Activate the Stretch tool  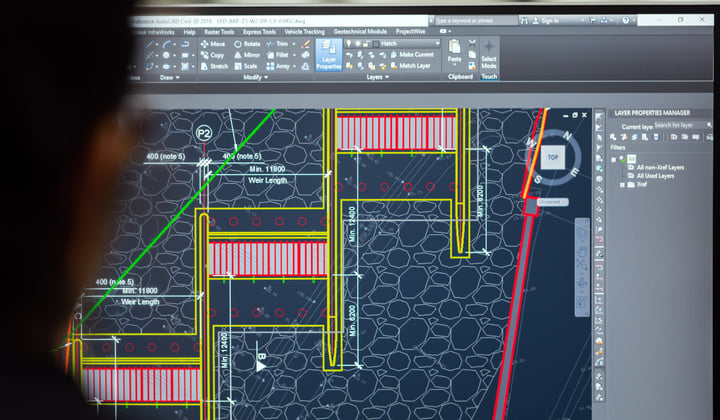213,66
